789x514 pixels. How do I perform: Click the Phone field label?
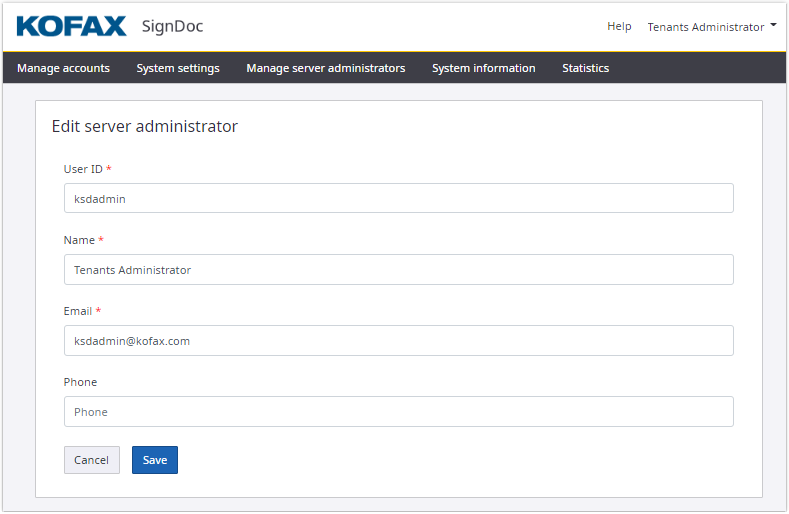tap(80, 382)
